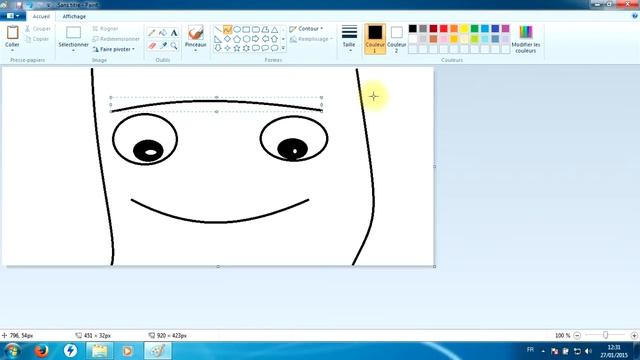Activate Couleur 1 foreground color
Screen dimensions: 640x360
click(x=375, y=39)
